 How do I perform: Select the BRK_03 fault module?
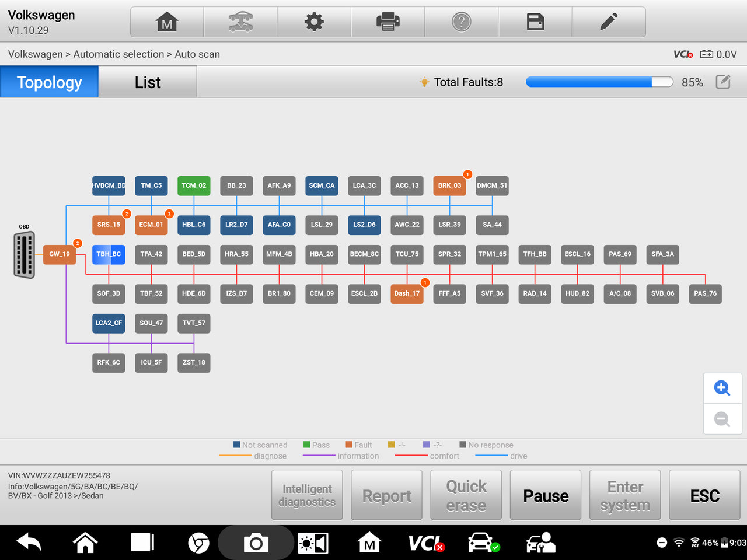pos(449,185)
